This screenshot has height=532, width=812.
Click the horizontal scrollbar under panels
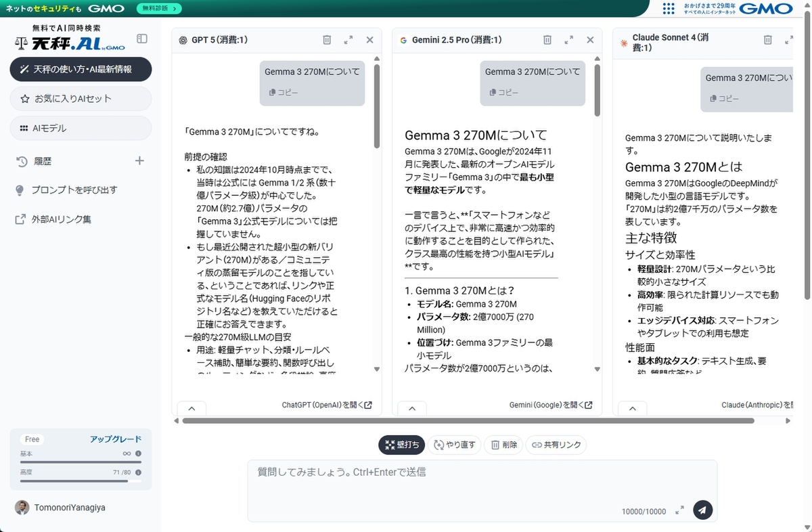point(468,421)
